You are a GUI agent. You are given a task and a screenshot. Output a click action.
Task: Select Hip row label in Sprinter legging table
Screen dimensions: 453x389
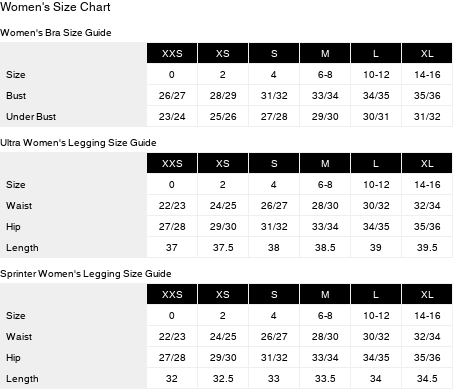(13, 358)
